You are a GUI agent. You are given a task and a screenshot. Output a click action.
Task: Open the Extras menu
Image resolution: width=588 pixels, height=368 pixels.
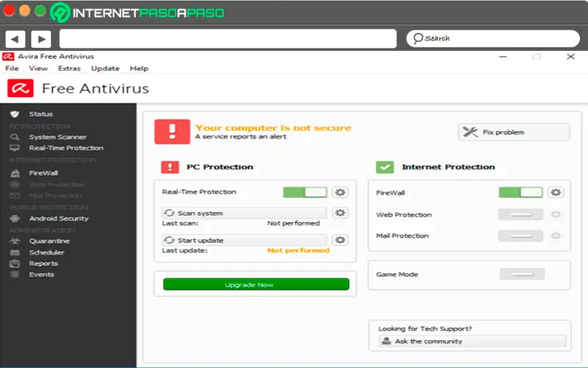69,68
